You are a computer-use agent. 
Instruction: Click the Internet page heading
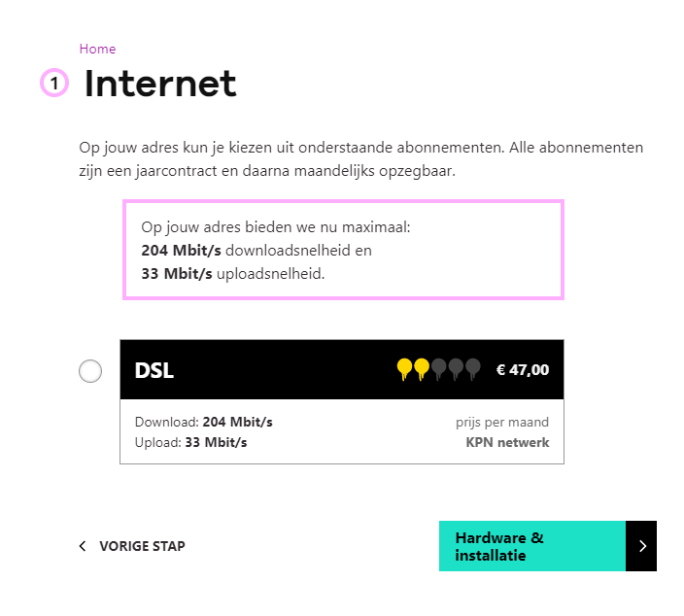(160, 84)
